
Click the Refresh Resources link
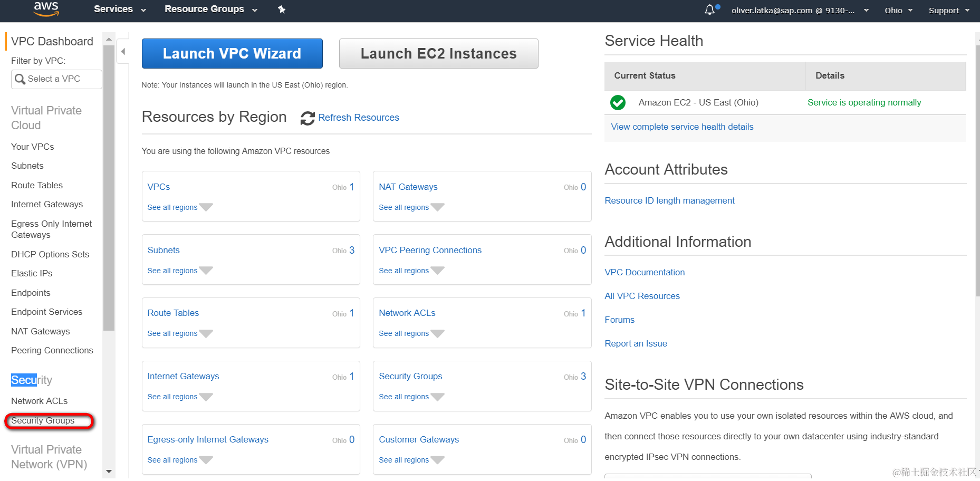click(359, 118)
